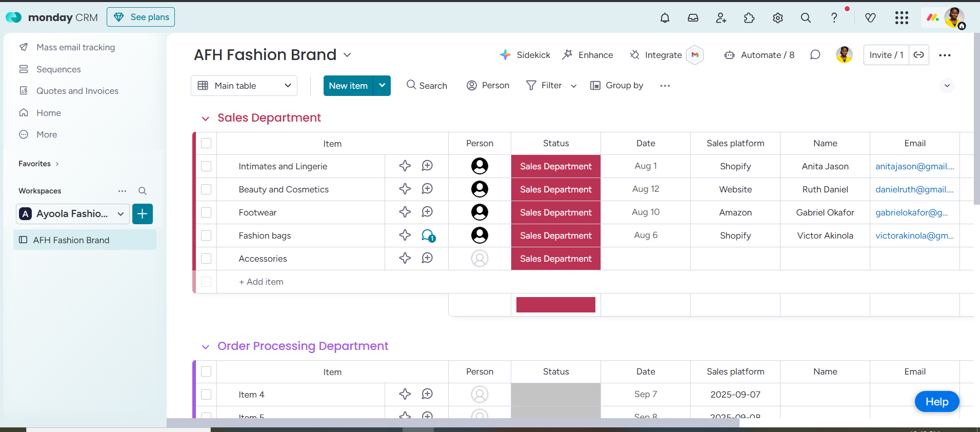980x432 pixels.
Task: Open the Main table view dropdown
Action: click(244, 86)
